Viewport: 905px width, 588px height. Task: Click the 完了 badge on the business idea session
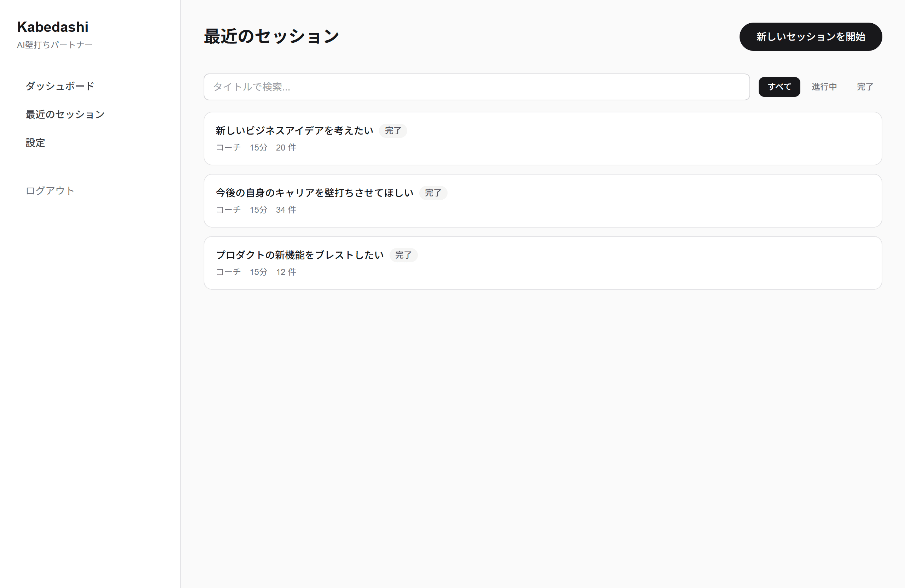click(393, 130)
